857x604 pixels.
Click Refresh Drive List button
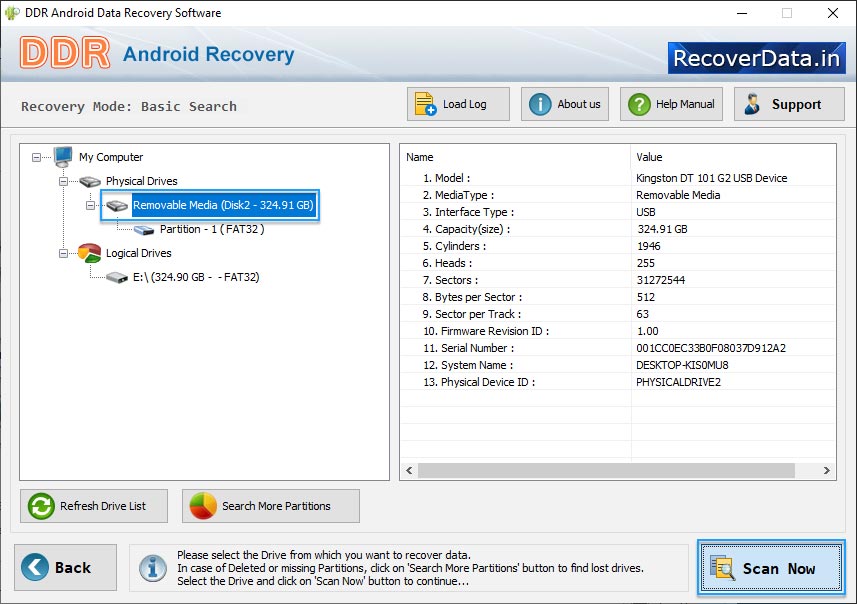coord(94,506)
